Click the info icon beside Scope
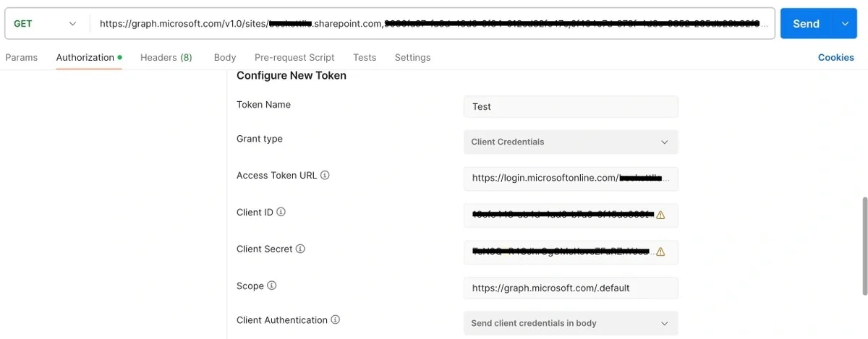Image resolution: width=868 pixels, height=339 pixels. pyautogui.click(x=271, y=286)
